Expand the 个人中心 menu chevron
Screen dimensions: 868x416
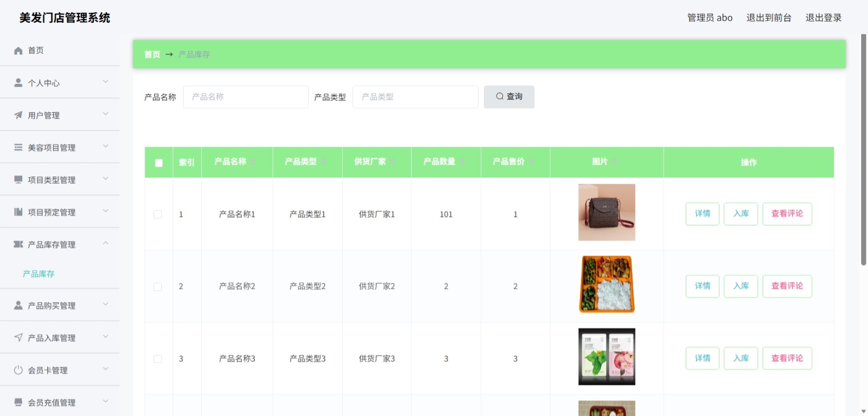coord(105,81)
